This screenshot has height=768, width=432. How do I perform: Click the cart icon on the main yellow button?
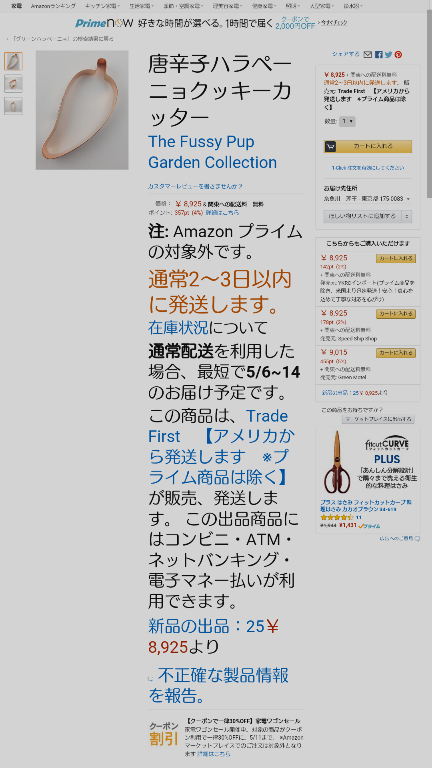tap(330, 146)
